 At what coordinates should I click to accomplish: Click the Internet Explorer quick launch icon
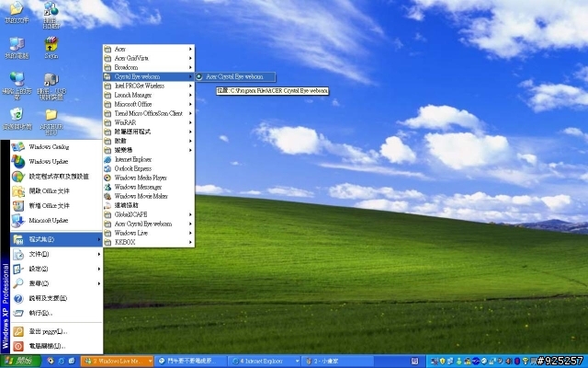tap(62, 362)
